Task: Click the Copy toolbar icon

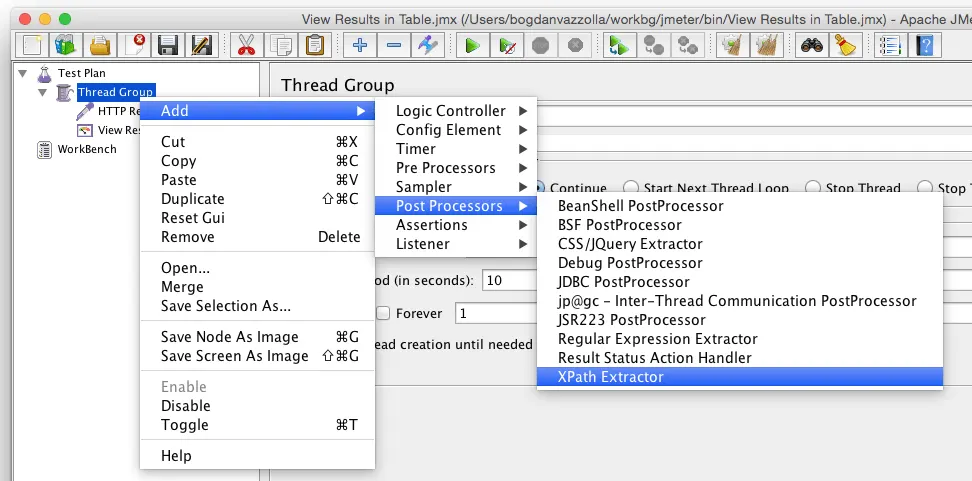Action: (x=280, y=45)
